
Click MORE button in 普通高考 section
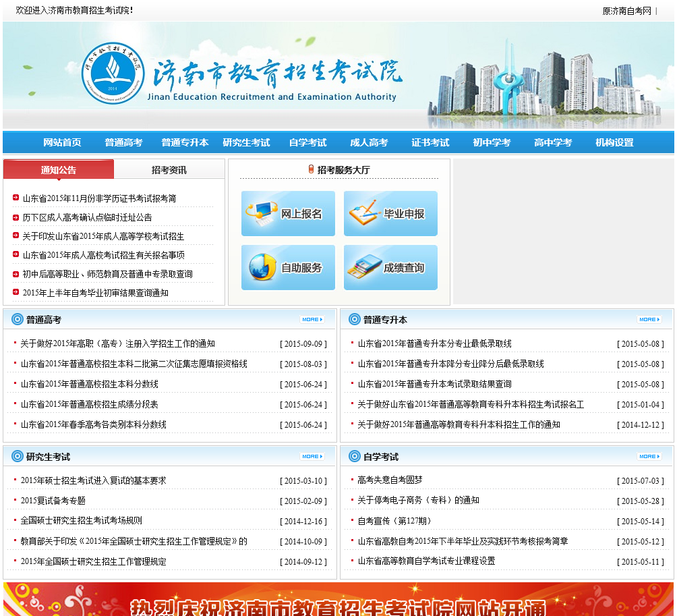click(x=312, y=319)
